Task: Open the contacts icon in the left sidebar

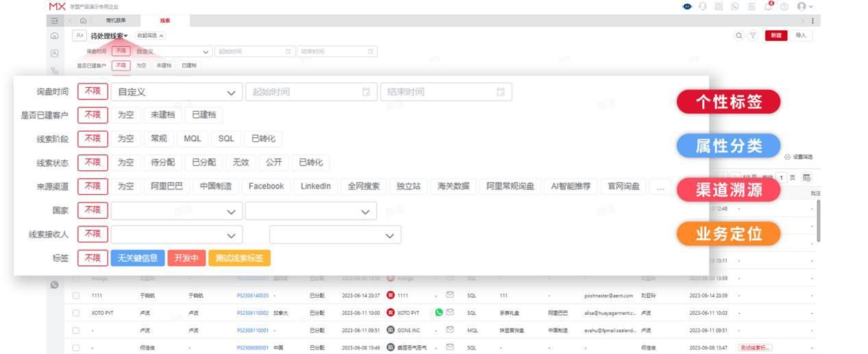Action: click(54, 53)
